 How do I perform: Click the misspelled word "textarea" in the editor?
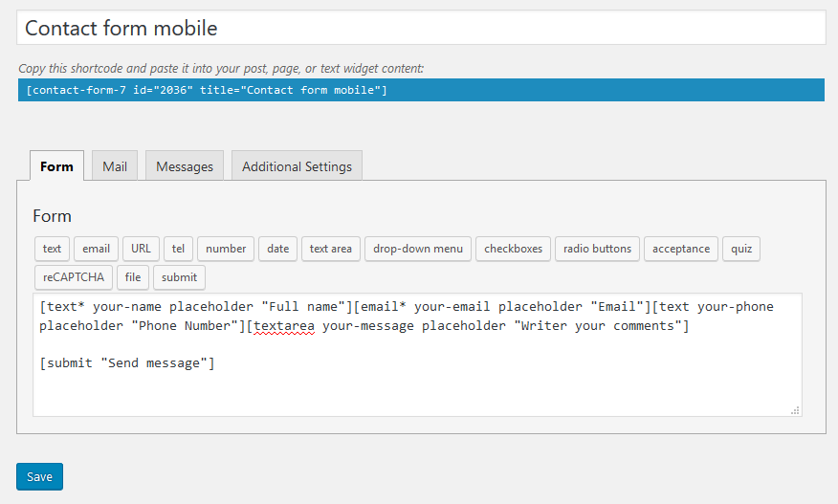(284, 326)
